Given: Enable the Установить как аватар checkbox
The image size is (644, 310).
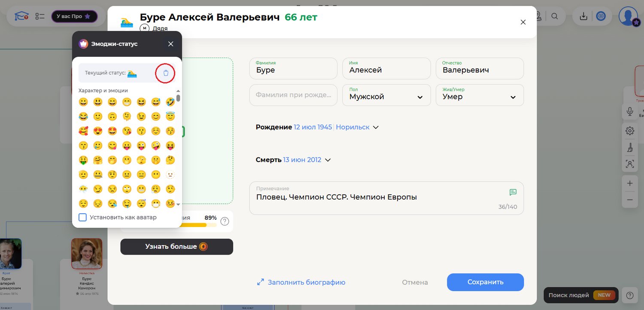Looking at the screenshot, I should click(83, 217).
